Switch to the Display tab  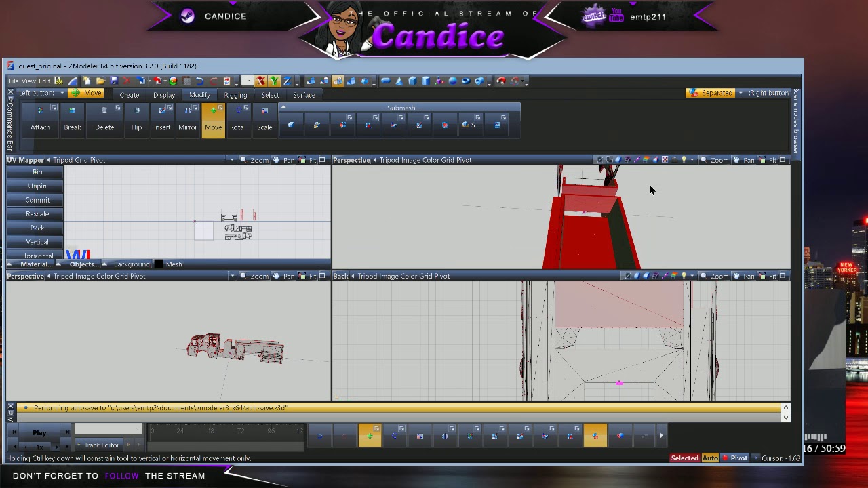point(164,95)
